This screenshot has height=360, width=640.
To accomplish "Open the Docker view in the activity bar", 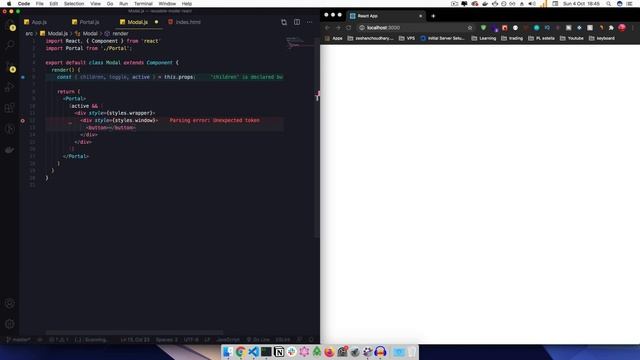I will pos(10,150).
